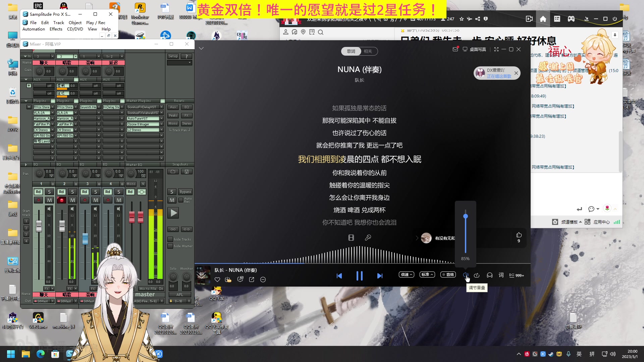Open channel 1 input dropdown

pyautogui.click(x=52, y=56)
